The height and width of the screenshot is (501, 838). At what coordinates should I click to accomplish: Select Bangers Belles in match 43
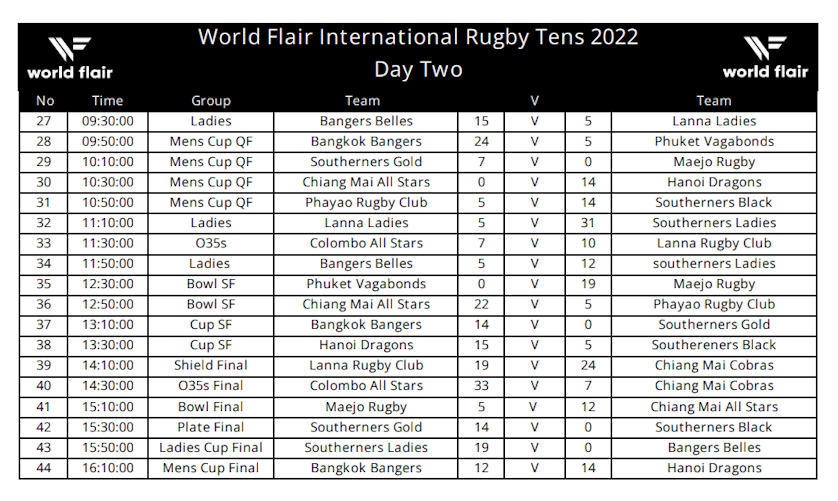(x=714, y=447)
